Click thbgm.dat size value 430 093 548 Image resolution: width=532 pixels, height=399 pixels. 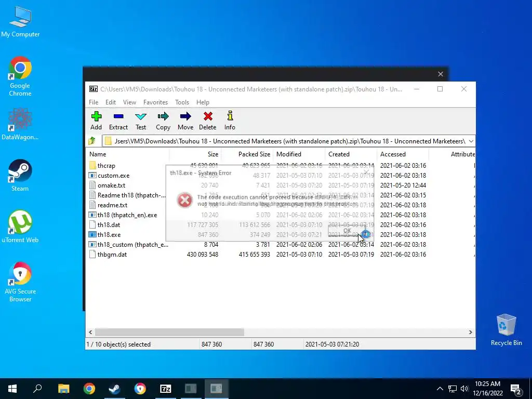[x=203, y=254]
